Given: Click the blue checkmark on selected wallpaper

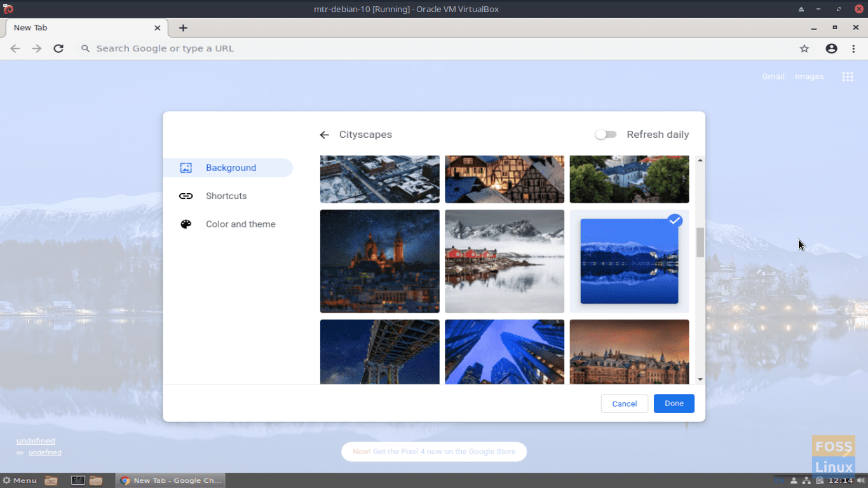Looking at the screenshot, I should [x=675, y=220].
